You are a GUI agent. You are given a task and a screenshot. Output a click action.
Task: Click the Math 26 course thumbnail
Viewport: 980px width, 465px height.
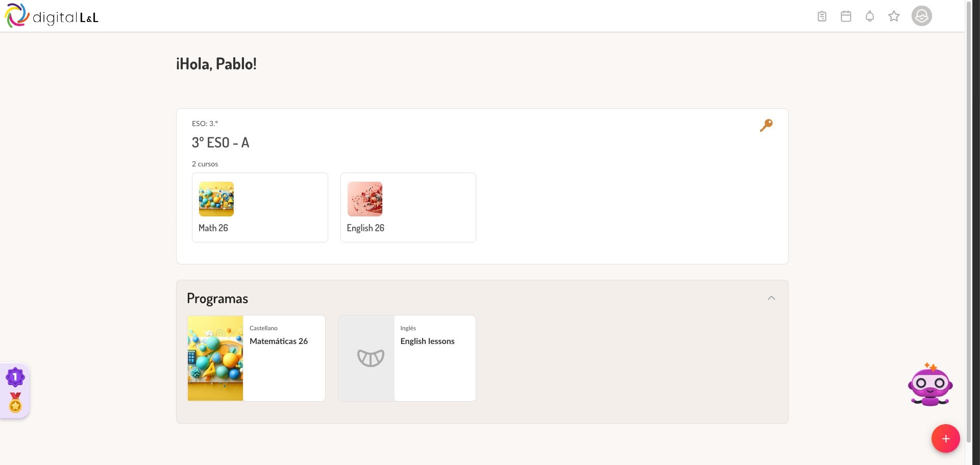pyautogui.click(x=216, y=199)
